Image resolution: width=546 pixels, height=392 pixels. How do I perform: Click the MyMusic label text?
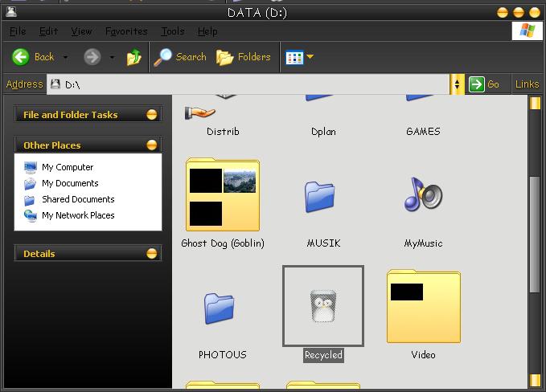[423, 243]
